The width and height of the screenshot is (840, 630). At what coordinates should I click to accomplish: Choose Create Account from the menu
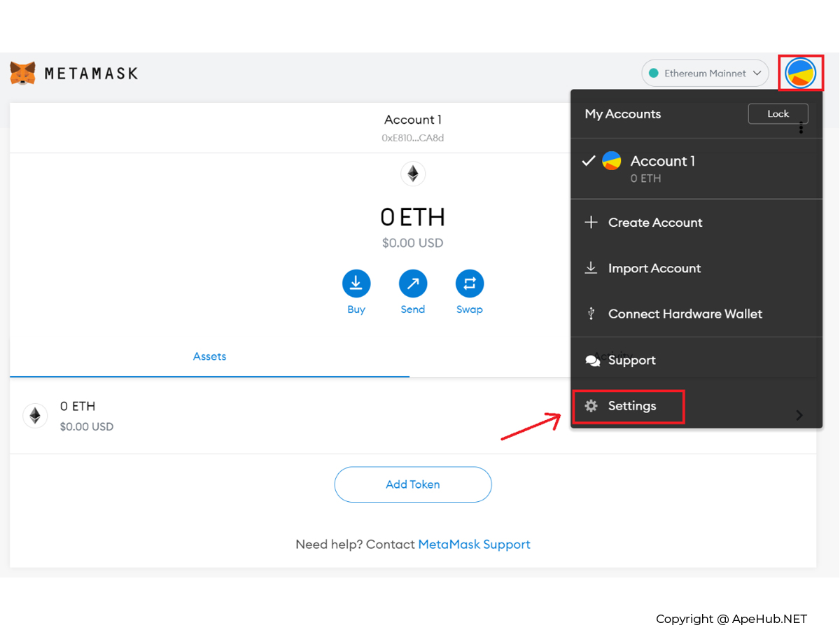(x=655, y=222)
